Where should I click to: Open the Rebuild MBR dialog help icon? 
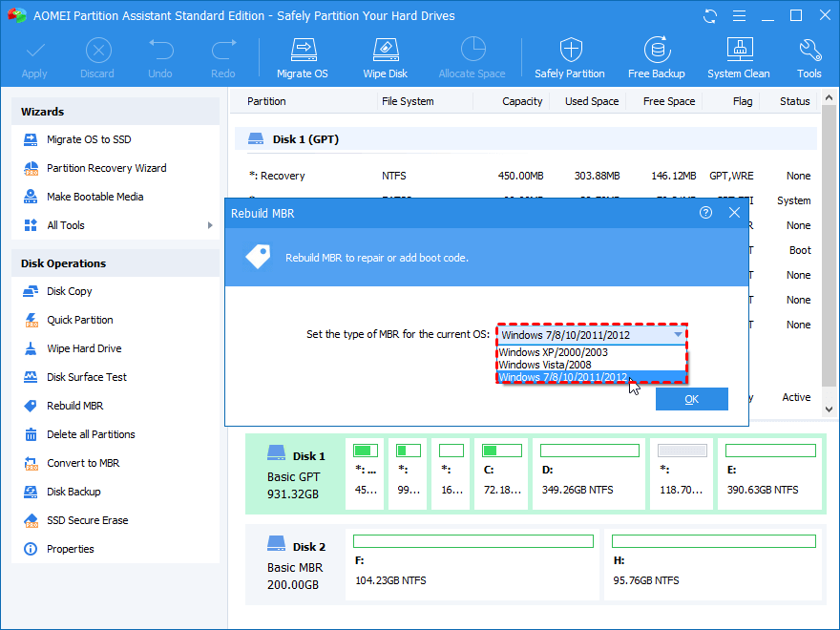706,213
